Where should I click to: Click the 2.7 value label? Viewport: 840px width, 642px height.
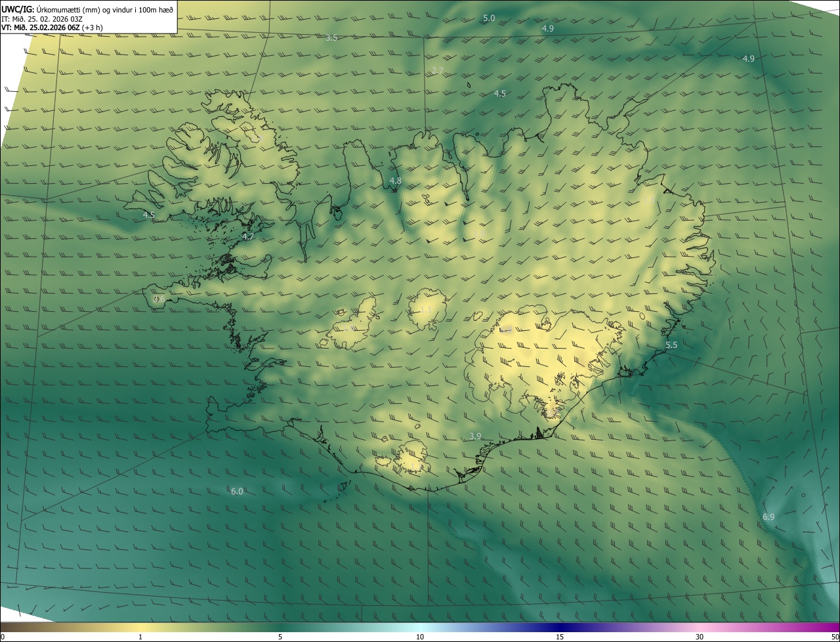438,70
